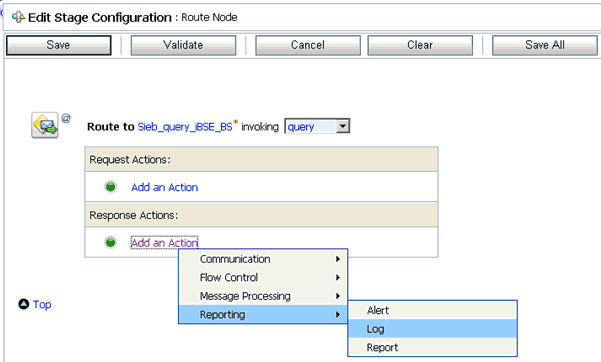Click Add an Action under Request Actions

tap(164, 187)
